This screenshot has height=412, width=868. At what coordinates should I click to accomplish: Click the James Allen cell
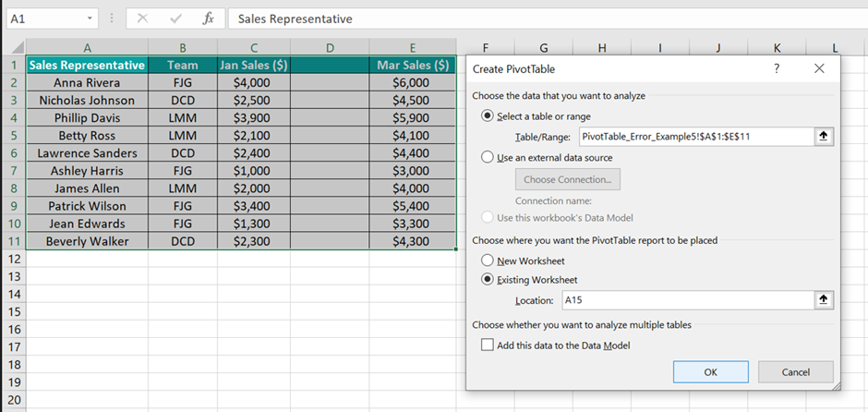[87, 188]
